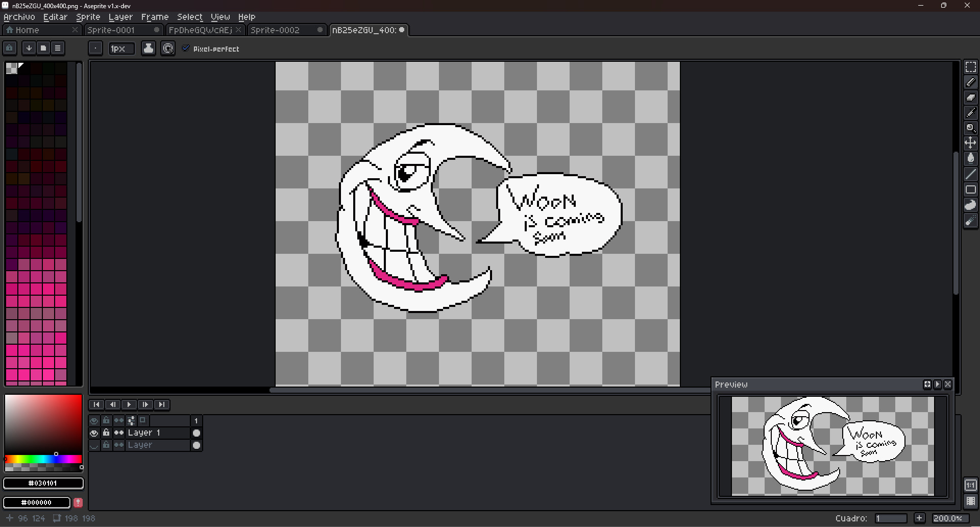Open the dynamics button next to ink

168,49
